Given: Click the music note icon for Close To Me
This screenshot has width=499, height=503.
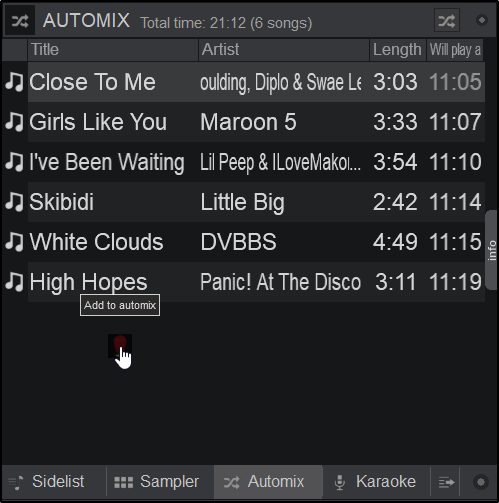Looking at the screenshot, I should tap(14, 82).
